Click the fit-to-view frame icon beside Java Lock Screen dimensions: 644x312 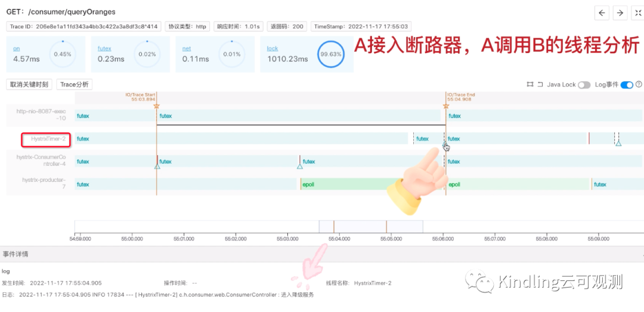point(530,84)
